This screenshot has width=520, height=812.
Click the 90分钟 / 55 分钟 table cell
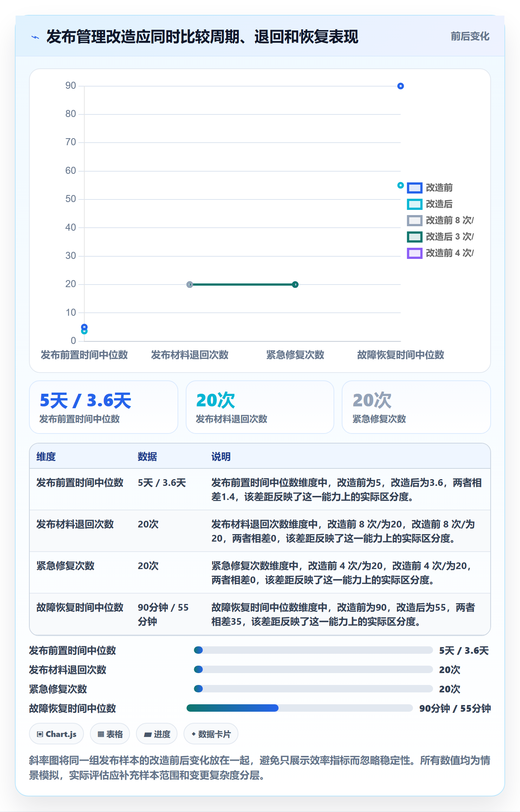pos(163,615)
